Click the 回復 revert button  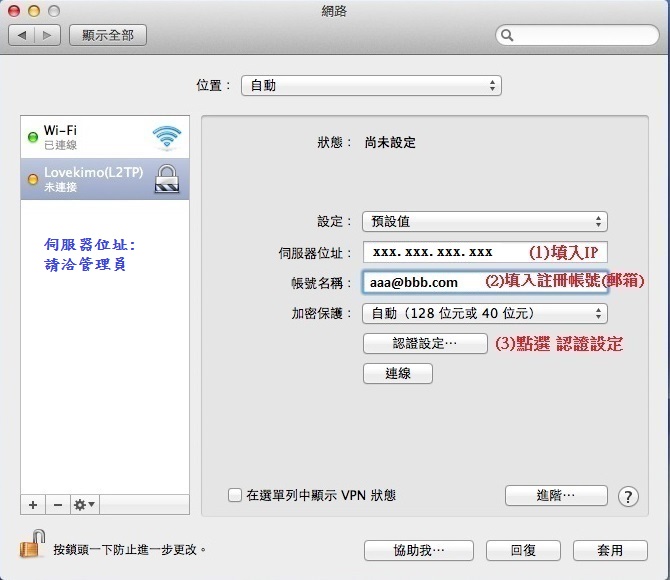[523, 550]
